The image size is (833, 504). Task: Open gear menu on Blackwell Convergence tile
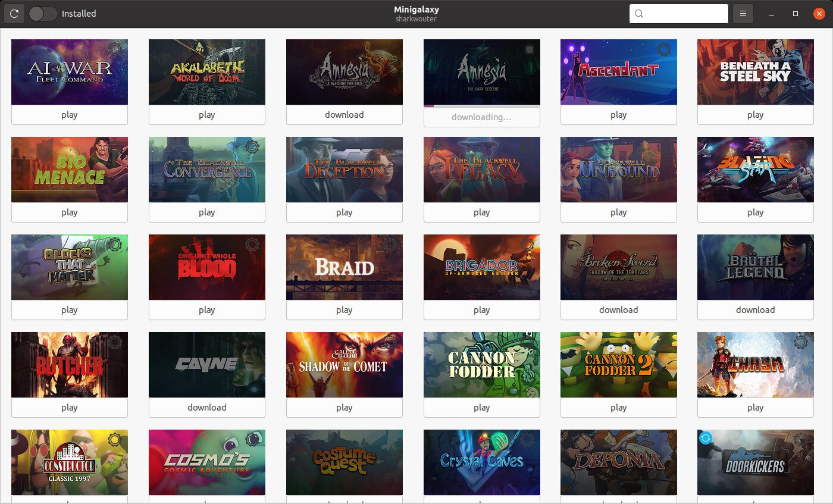252,147
